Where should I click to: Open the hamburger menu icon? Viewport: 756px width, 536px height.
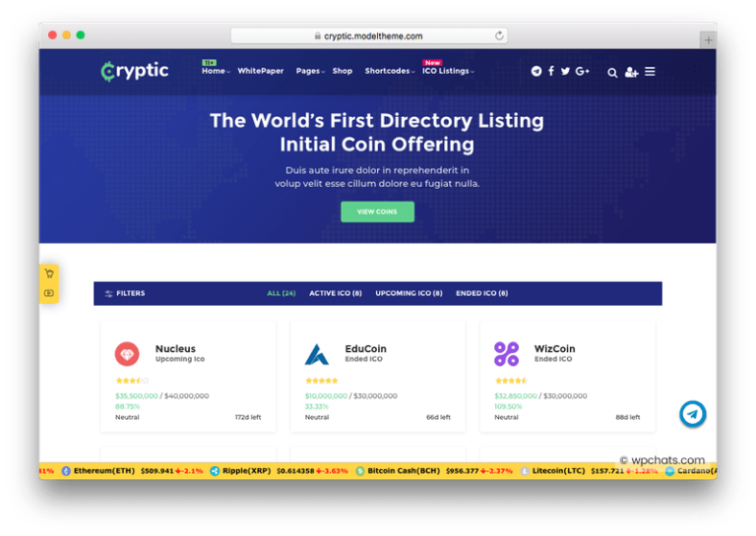[x=650, y=72]
